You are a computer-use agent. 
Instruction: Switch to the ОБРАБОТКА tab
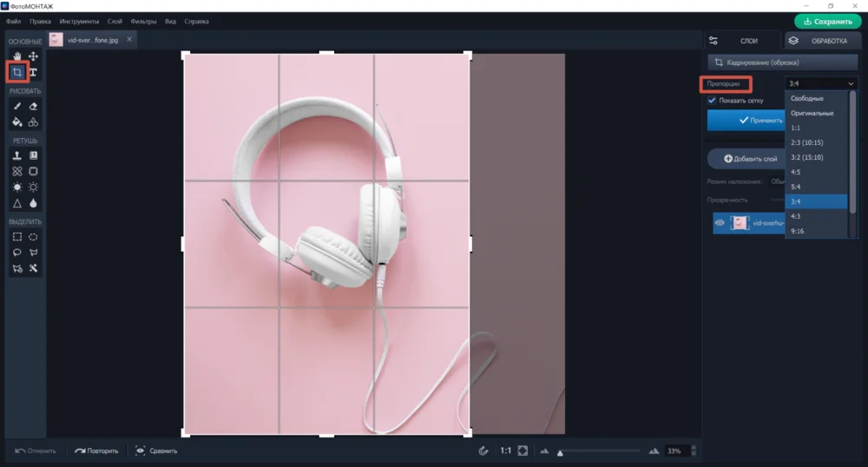click(822, 41)
